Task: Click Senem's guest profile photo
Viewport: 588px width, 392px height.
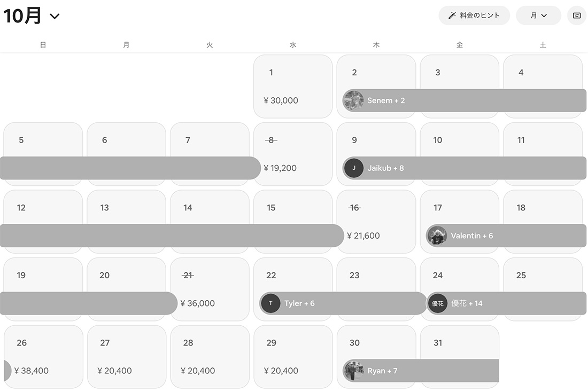Action: pos(353,100)
